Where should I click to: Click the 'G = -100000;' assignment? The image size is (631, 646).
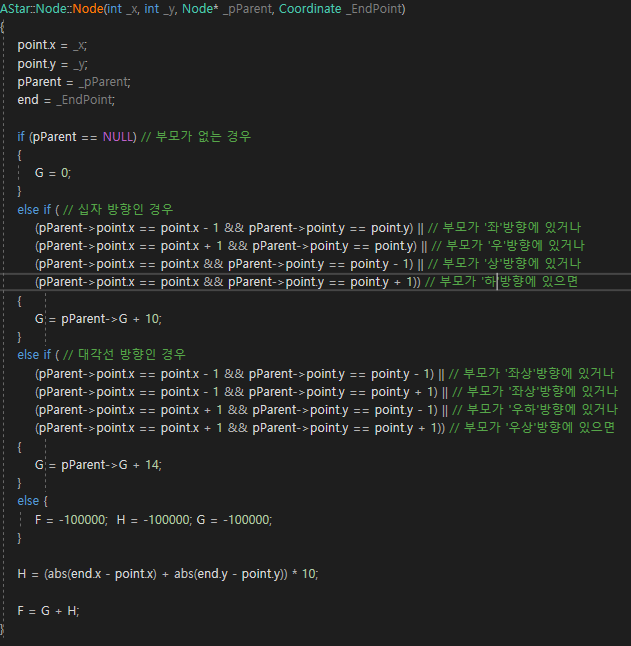pyautogui.click(x=234, y=520)
